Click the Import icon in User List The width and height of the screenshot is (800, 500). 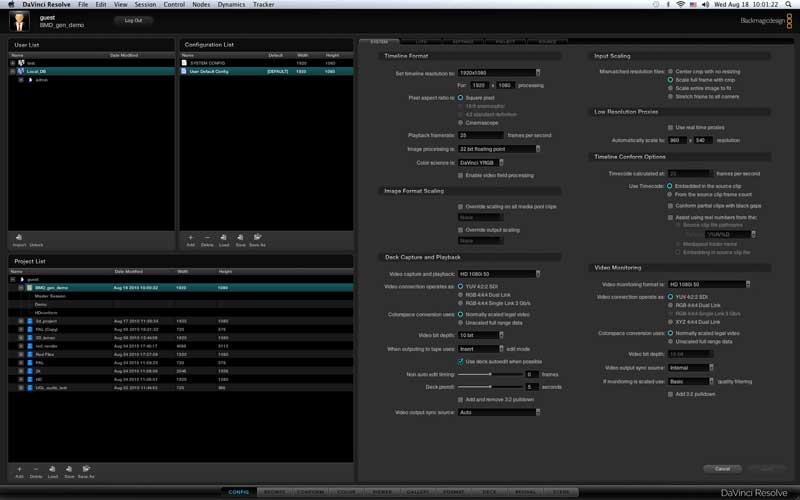click(x=19, y=237)
